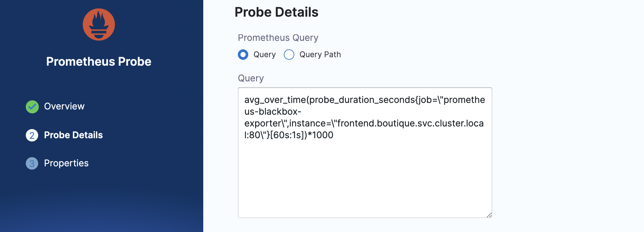The width and height of the screenshot is (644, 232).
Task: Click the Prometheus Probe sidebar title
Action: coord(99,62)
